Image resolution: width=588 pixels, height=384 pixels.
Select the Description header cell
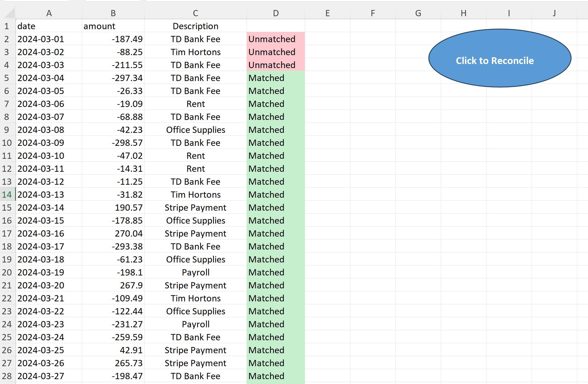click(x=195, y=26)
